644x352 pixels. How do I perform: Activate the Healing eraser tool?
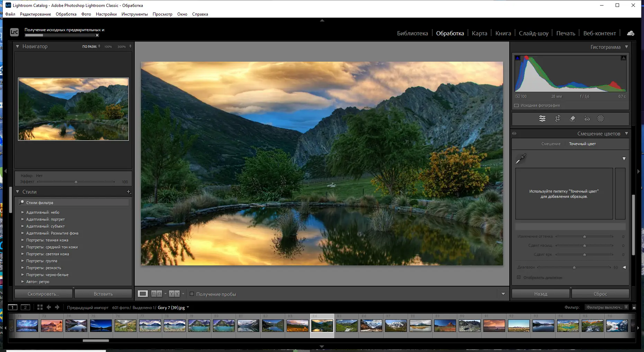(x=572, y=118)
